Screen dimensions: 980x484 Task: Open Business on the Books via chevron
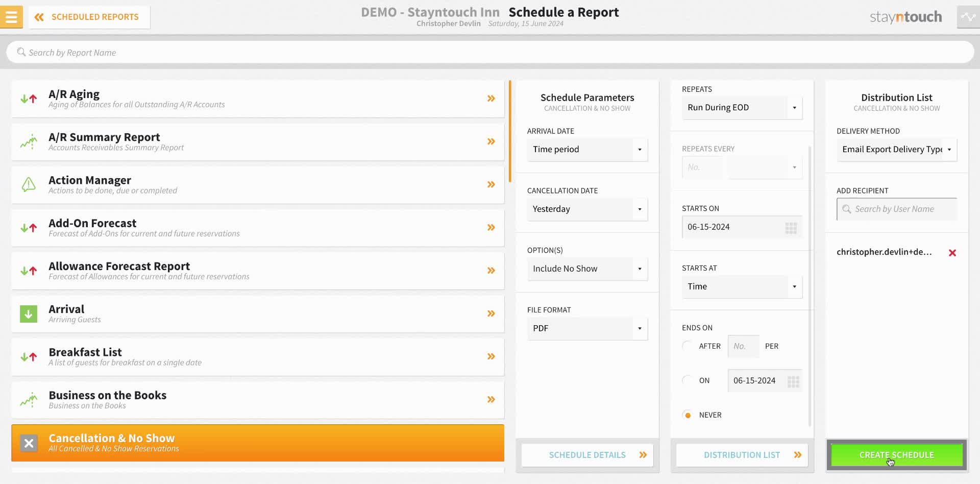(491, 399)
